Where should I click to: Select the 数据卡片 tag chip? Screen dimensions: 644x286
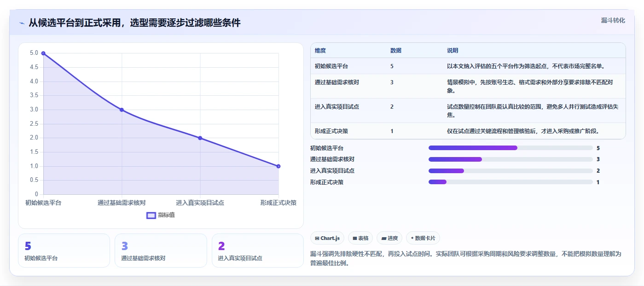point(423,238)
